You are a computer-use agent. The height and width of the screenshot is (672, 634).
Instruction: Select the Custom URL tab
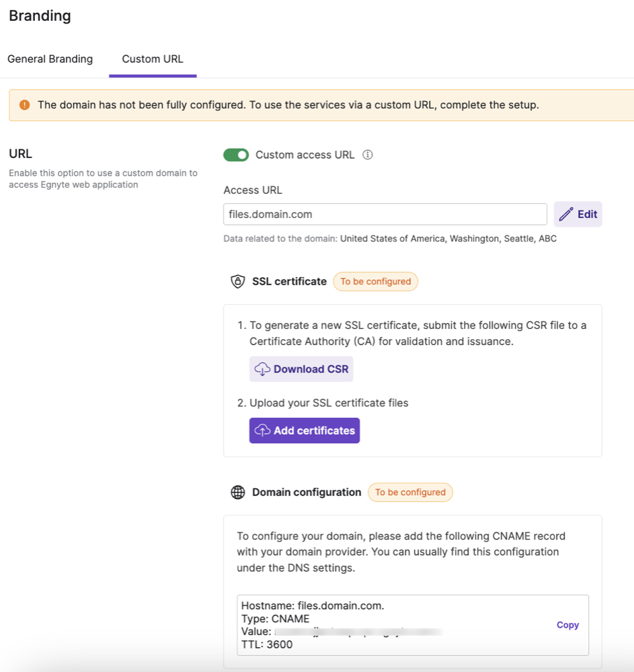click(x=153, y=59)
